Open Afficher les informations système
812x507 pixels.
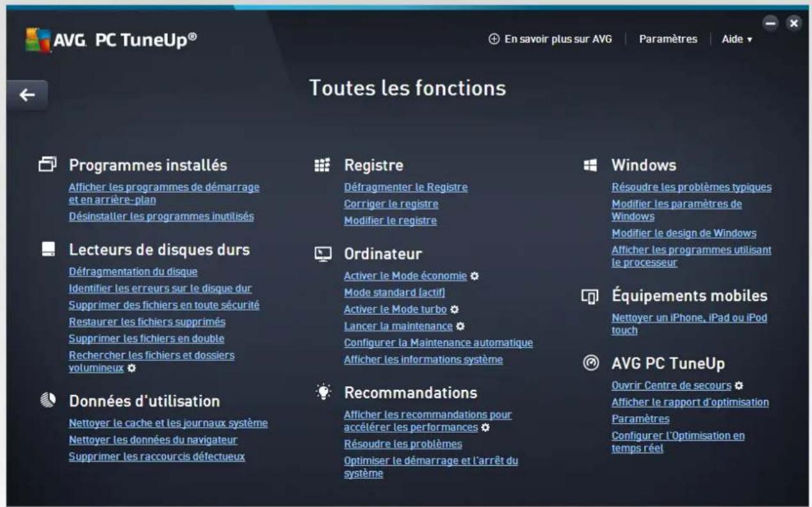coord(423,360)
